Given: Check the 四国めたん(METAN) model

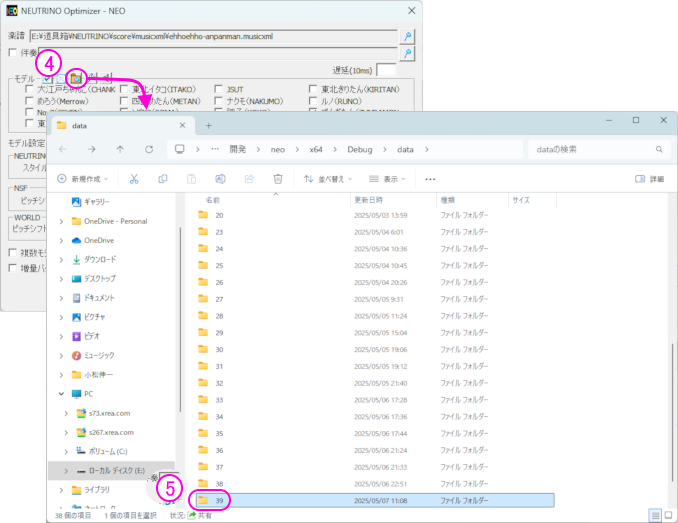Looking at the screenshot, I should click(x=124, y=101).
